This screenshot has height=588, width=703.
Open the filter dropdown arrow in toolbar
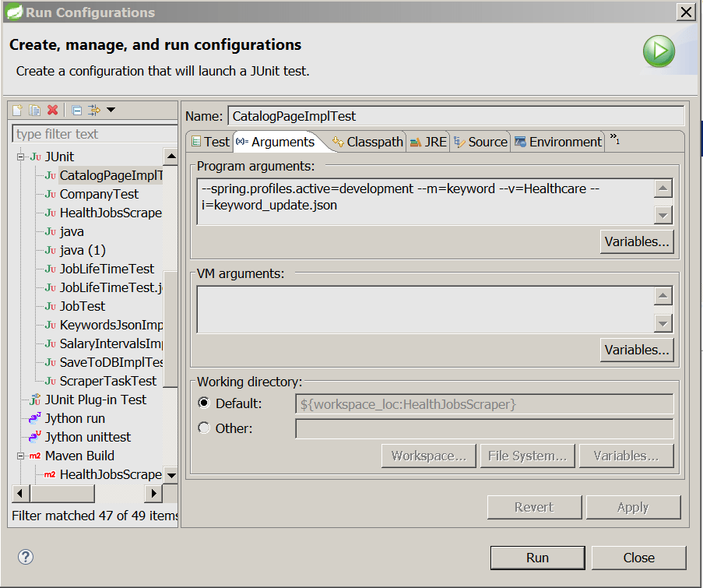coord(111,110)
